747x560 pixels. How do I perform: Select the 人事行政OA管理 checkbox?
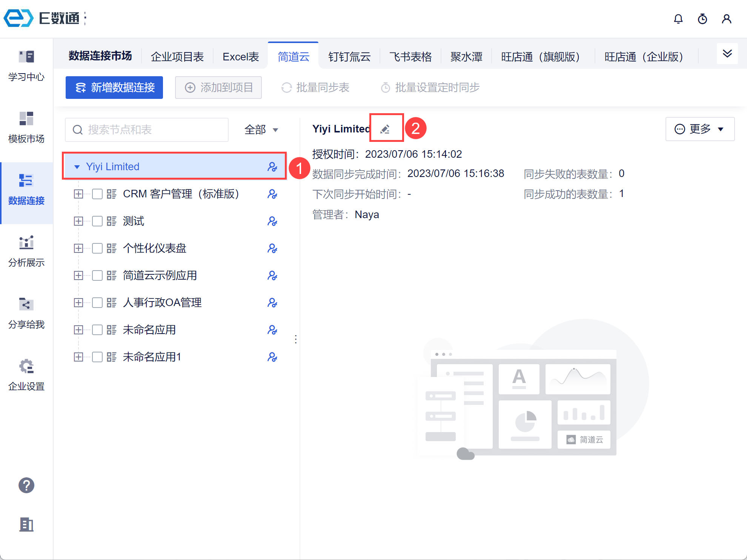coord(97,303)
